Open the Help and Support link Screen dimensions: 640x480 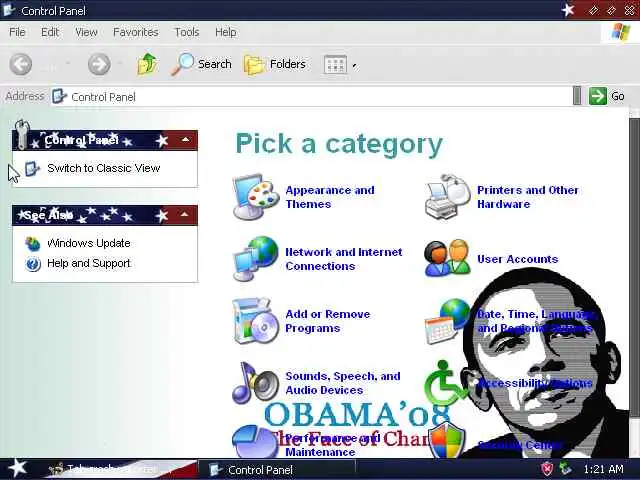89,263
